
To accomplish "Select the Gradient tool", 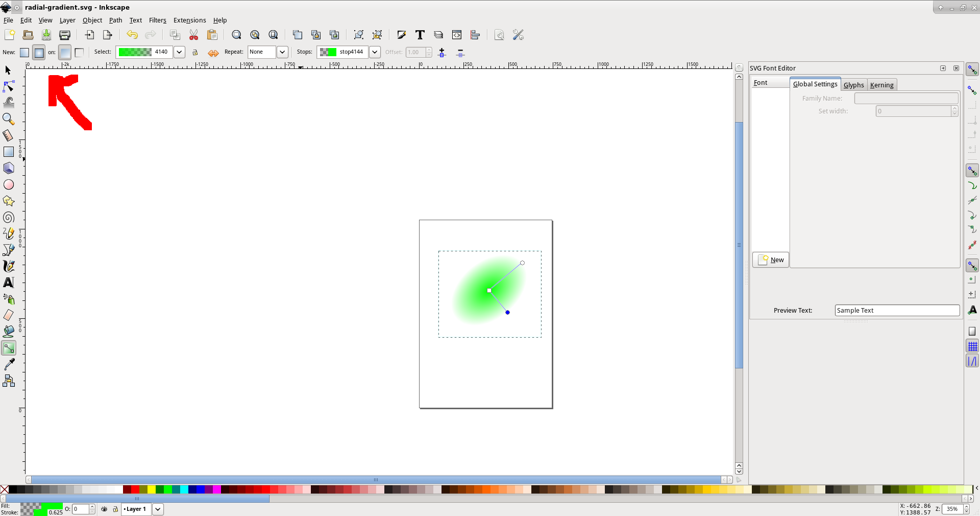I will pos(9,348).
